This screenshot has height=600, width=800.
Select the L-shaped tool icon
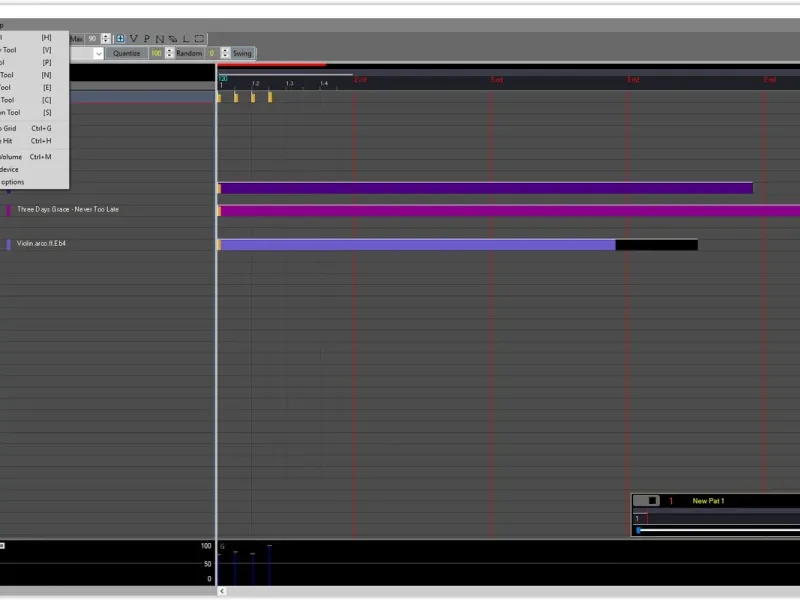186,39
